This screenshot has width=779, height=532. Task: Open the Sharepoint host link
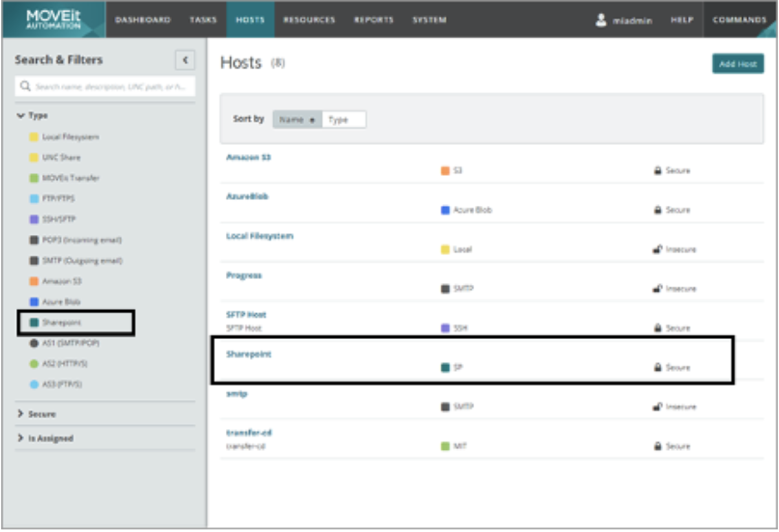(x=248, y=355)
